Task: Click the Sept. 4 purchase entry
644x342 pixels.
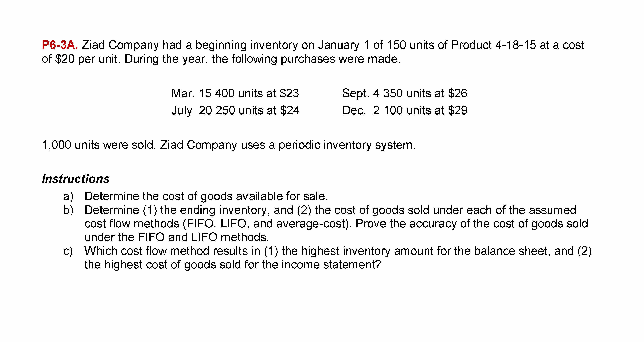Action: tap(404, 93)
